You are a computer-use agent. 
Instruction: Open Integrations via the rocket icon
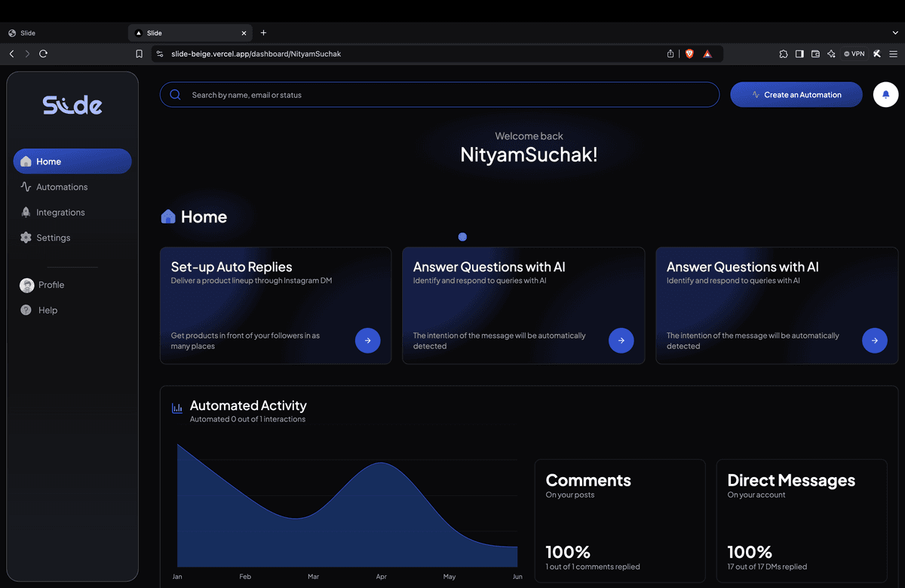25,212
